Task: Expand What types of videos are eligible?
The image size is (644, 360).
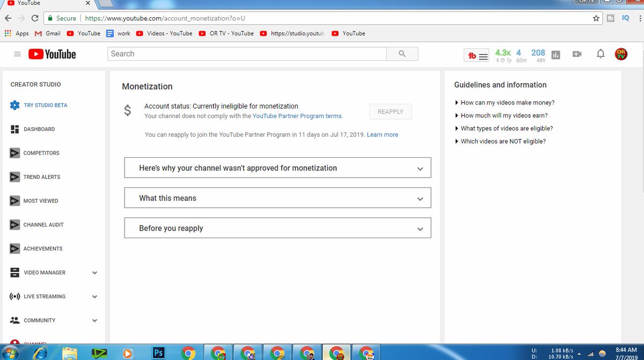Action: (x=503, y=128)
